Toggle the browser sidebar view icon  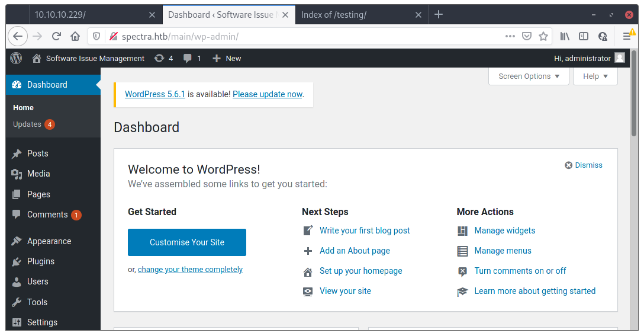(584, 36)
